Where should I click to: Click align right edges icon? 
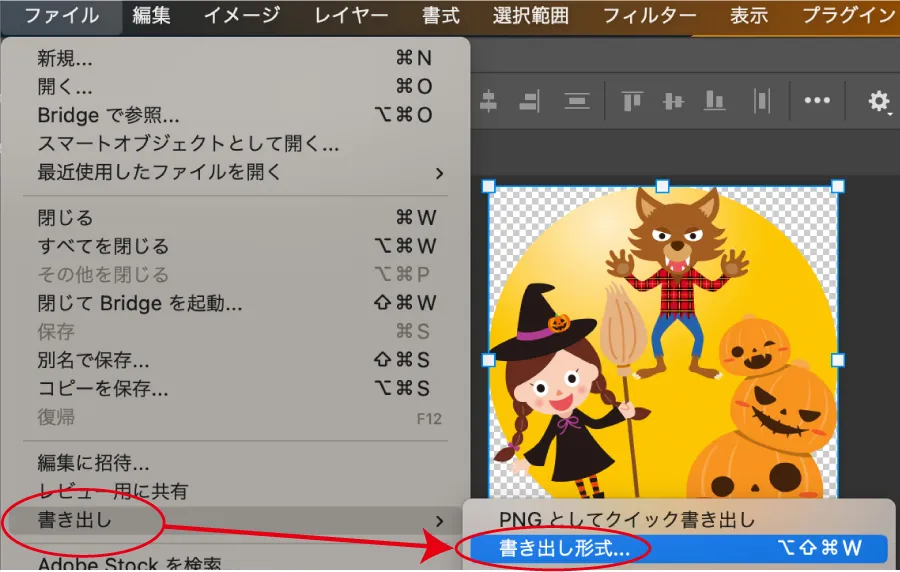(530, 102)
